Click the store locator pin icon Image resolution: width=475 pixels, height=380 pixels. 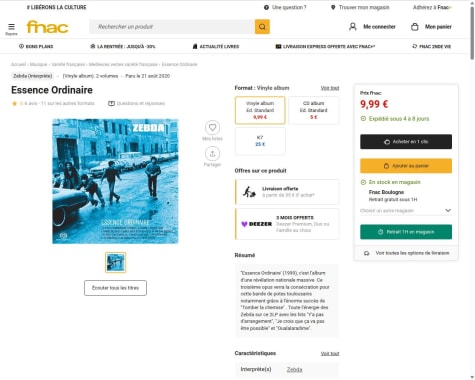(333, 7)
